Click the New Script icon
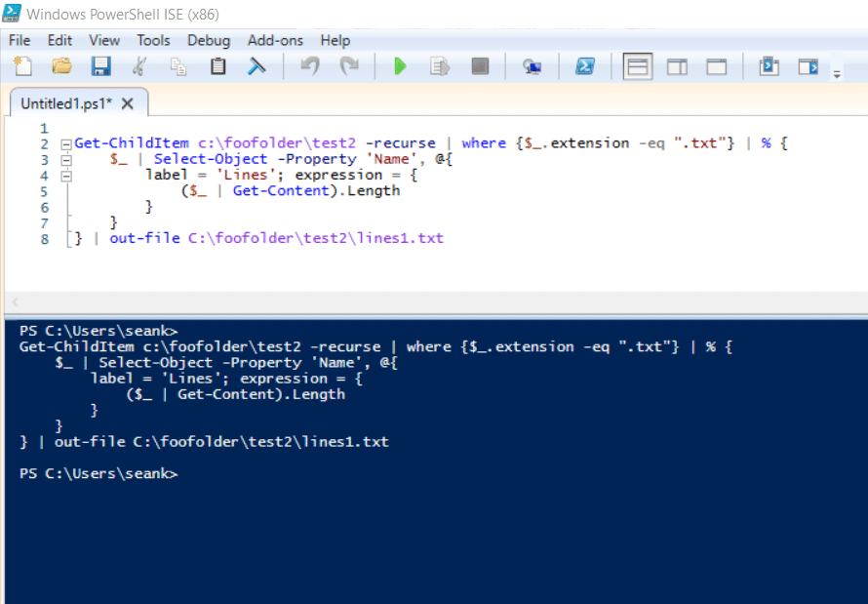Screen dimensions: 868x604 (x=22, y=66)
